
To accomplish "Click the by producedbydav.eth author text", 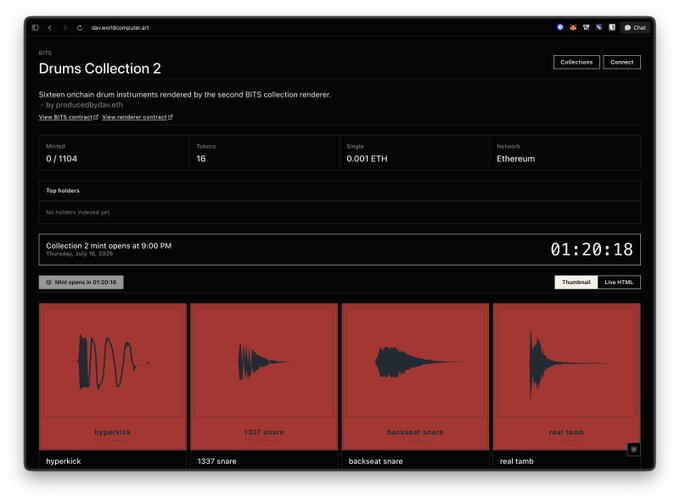I will pos(84,105).
